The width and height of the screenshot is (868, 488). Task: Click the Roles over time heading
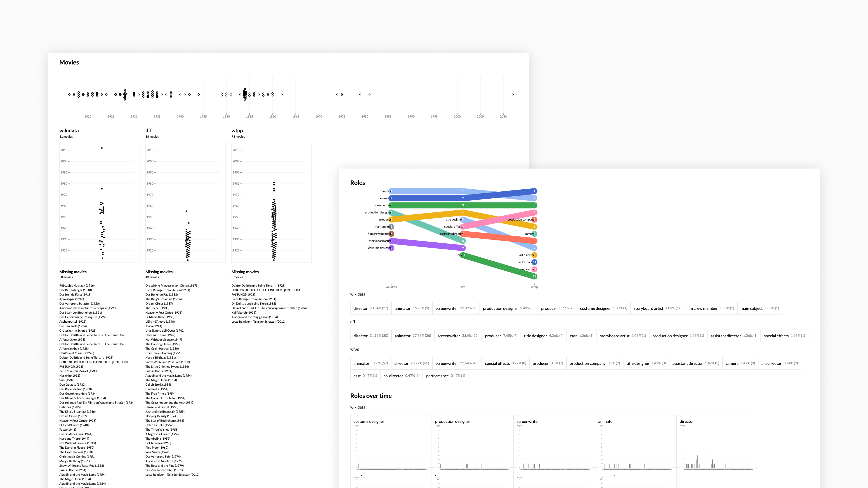[x=371, y=396]
